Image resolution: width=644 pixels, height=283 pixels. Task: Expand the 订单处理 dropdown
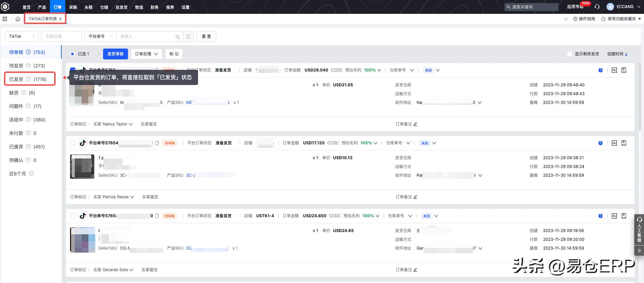(x=146, y=54)
